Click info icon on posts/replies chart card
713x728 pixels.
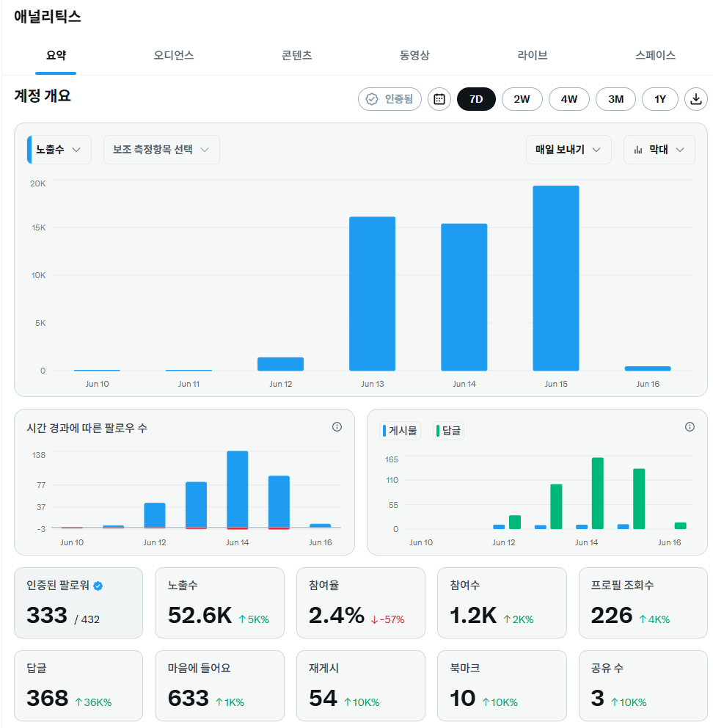690,426
